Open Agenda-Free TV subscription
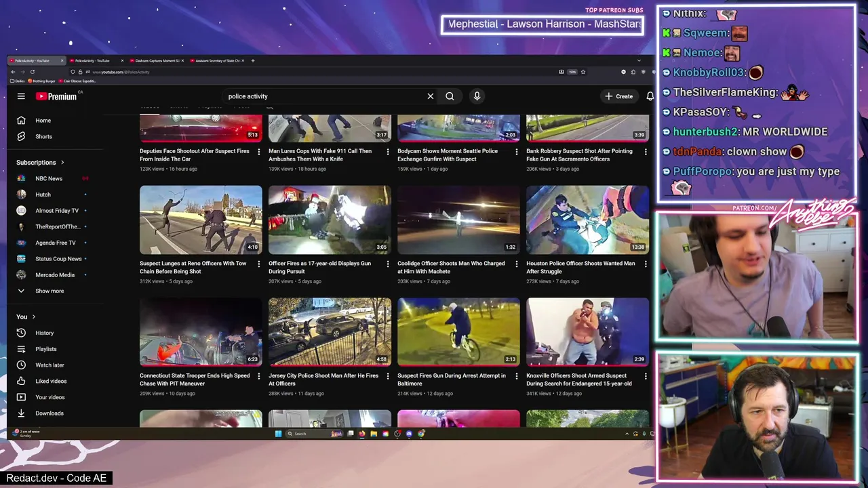The image size is (868, 488). tap(55, 243)
